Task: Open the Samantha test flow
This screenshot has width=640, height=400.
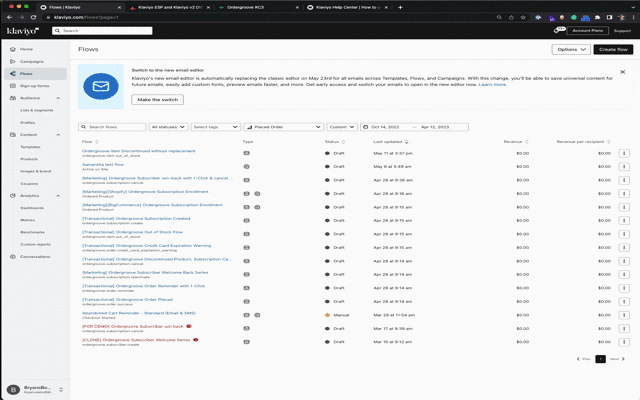Action: point(102,164)
